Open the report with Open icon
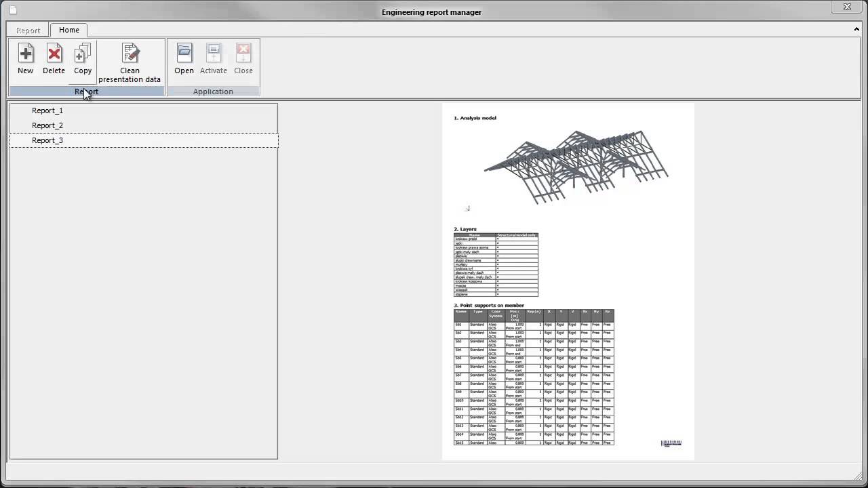The width and height of the screenshot is (868, 488). tap(184, 59)
